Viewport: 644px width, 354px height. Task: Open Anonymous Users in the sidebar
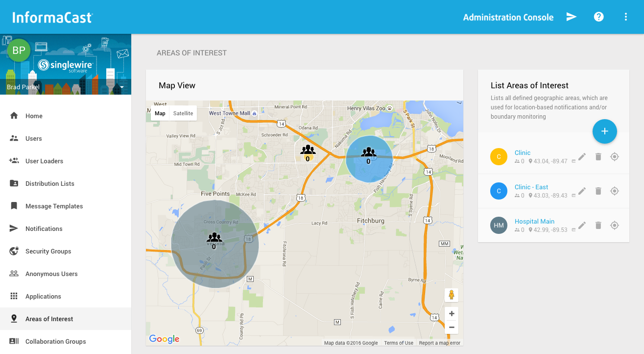tap(66, 274)
